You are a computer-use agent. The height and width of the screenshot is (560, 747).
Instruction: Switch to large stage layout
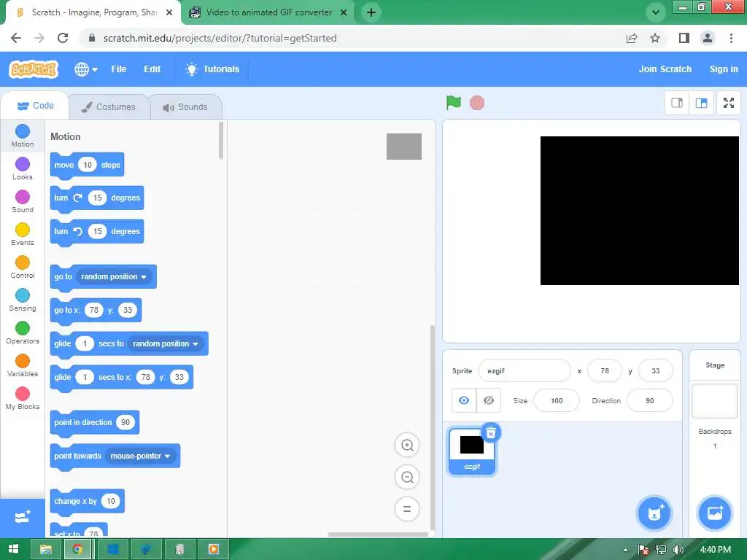coord(701,103)
